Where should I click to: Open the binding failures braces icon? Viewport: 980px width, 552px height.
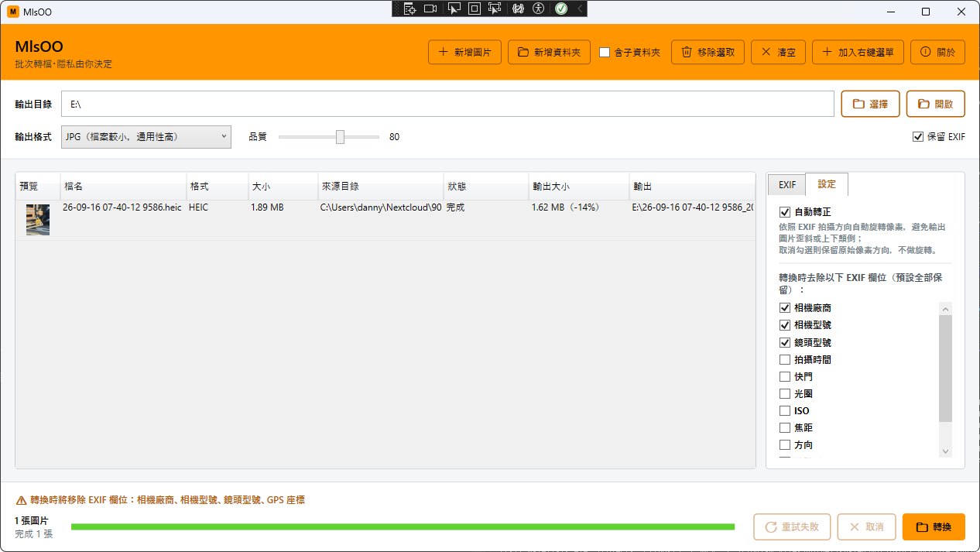click(519, 9)
